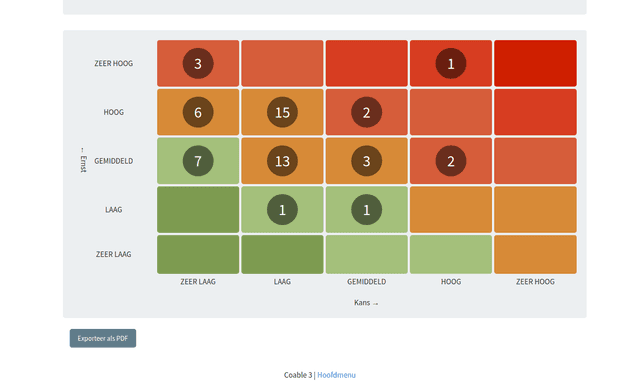This screenshot has width=640, height=385.
Task: Select the 3 bubble in Gemiddeld row
Action: (367, 161)
